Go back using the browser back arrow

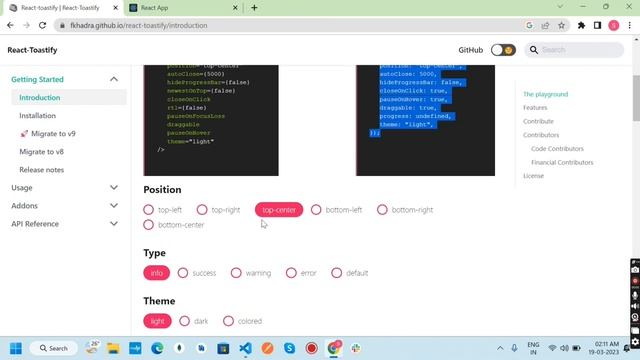coord(10,25)
